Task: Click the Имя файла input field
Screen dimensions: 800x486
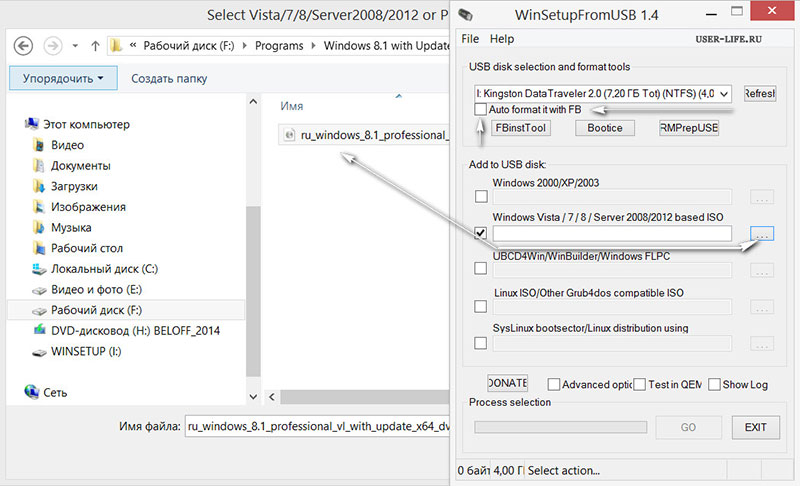Action: 317,426
